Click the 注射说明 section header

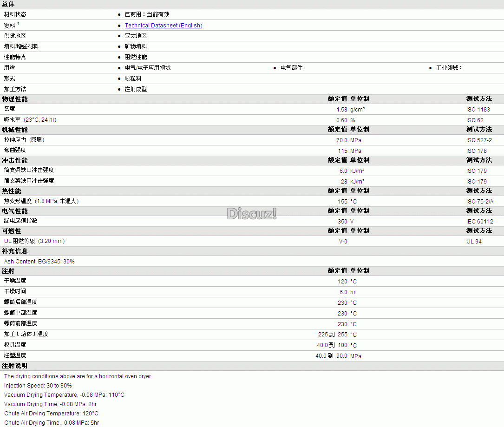point(15,366)
